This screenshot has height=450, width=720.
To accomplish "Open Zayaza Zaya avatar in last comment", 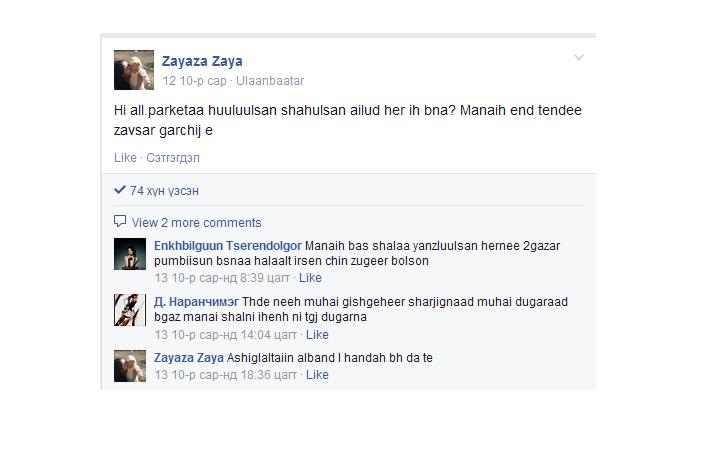I will click(x=130, y=366).
